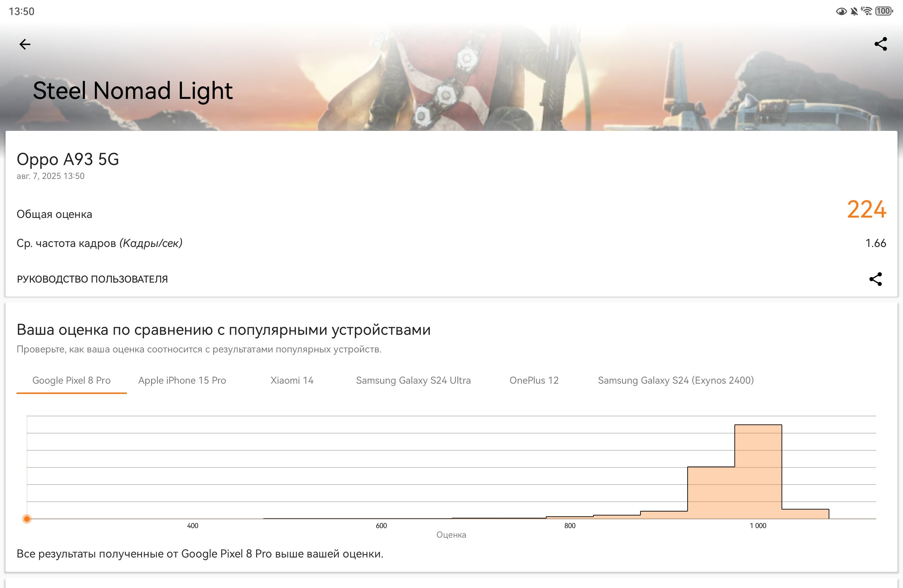Go back using the arrow icon
This screenshot has height=588, width=903.
coord(25,44)
